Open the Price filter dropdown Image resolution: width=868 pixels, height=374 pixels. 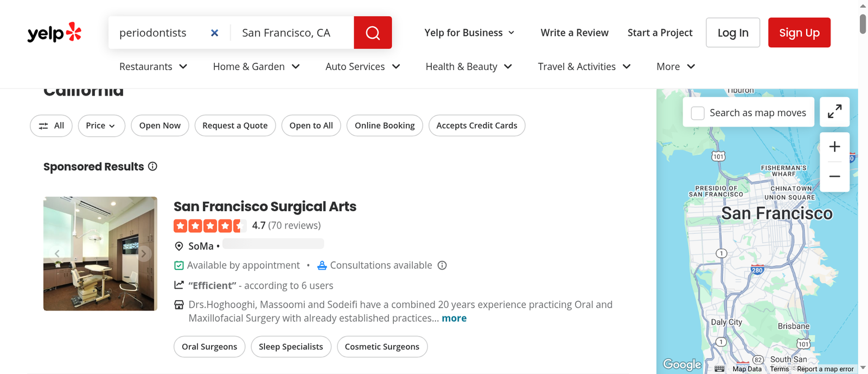101,125
